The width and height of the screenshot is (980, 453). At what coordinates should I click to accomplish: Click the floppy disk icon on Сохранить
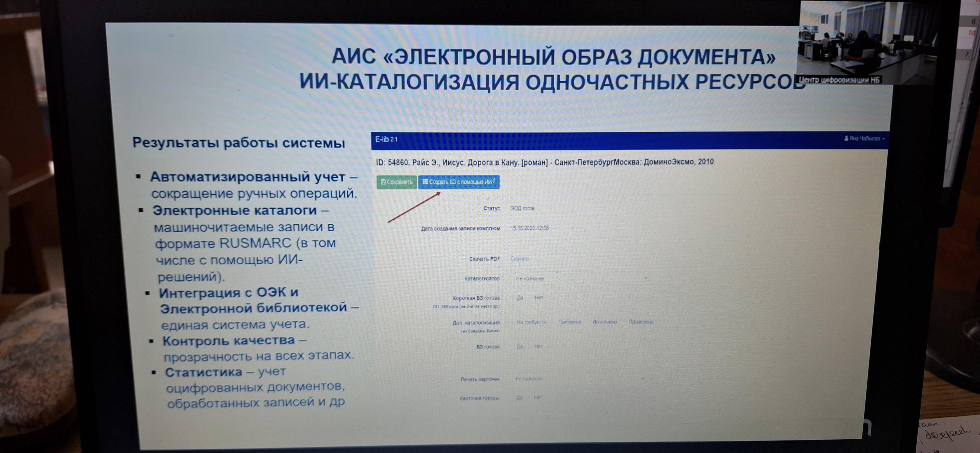[383, 182]
